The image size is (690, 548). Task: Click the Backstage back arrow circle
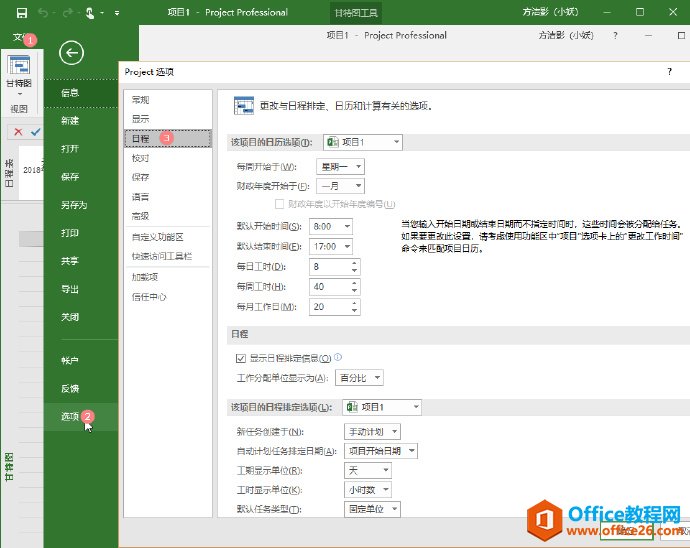point(71,53)
